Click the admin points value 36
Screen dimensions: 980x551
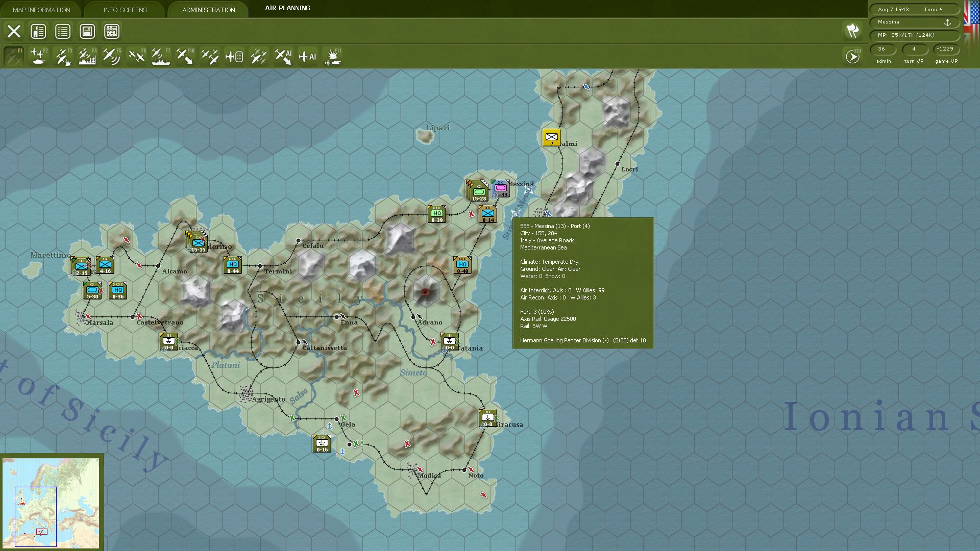pyautogui.click(x=883, y=49)
